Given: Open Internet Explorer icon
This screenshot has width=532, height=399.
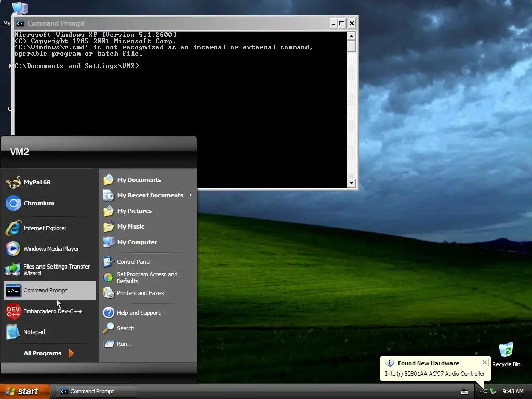Looking at the screenshot, I should click(x=13, y=228).
